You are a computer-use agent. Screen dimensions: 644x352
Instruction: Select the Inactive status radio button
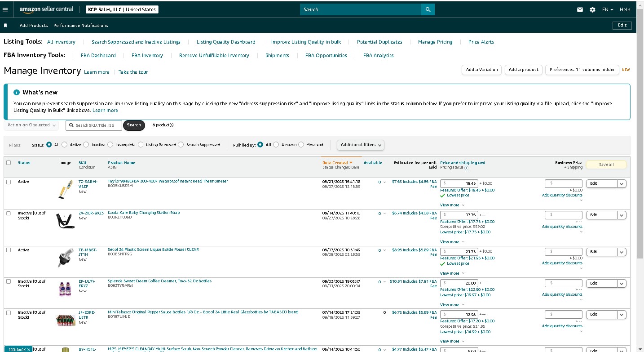click(86, 145)
